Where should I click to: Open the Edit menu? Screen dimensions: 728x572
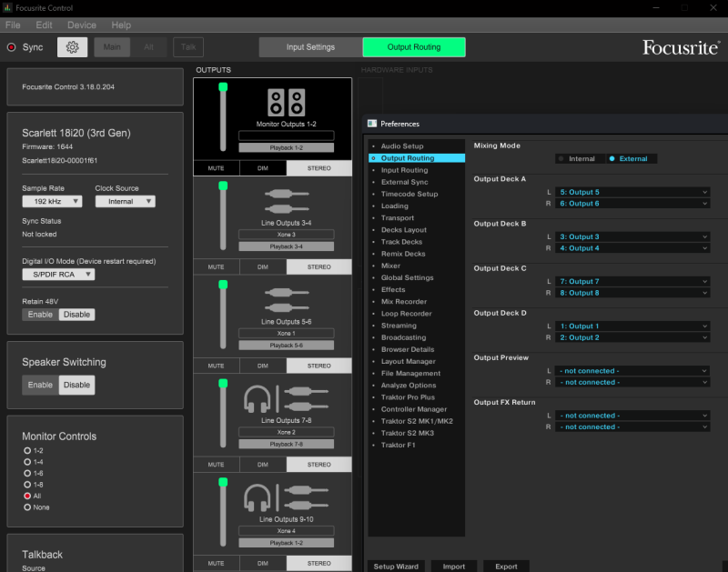tap(44, 25)
